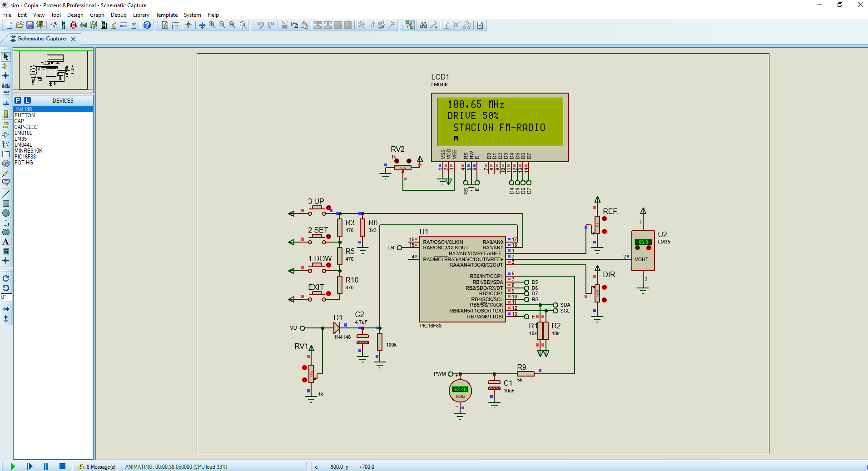Select the Generator mode sine icon
Screen dimensions: 868x471
6,164
